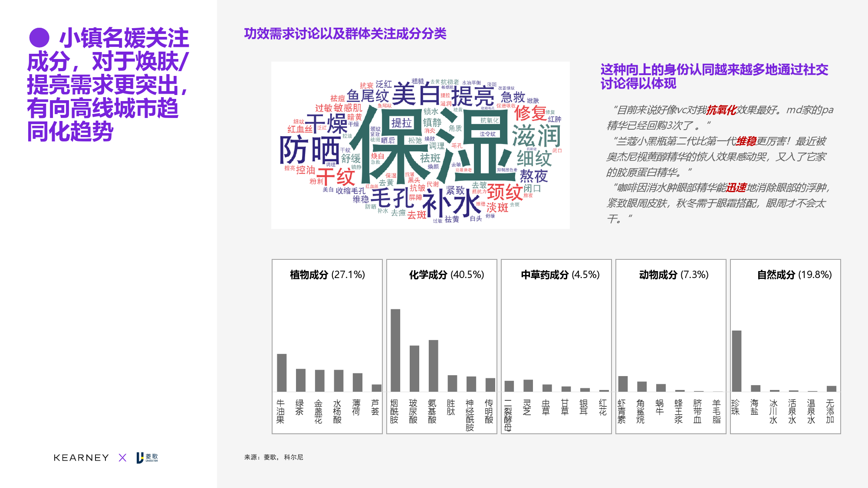The height and width of the screenshot is (488, 868).
Task: Click the 虾青素 bar in animal chart
Action: click(x=623, y=384)
